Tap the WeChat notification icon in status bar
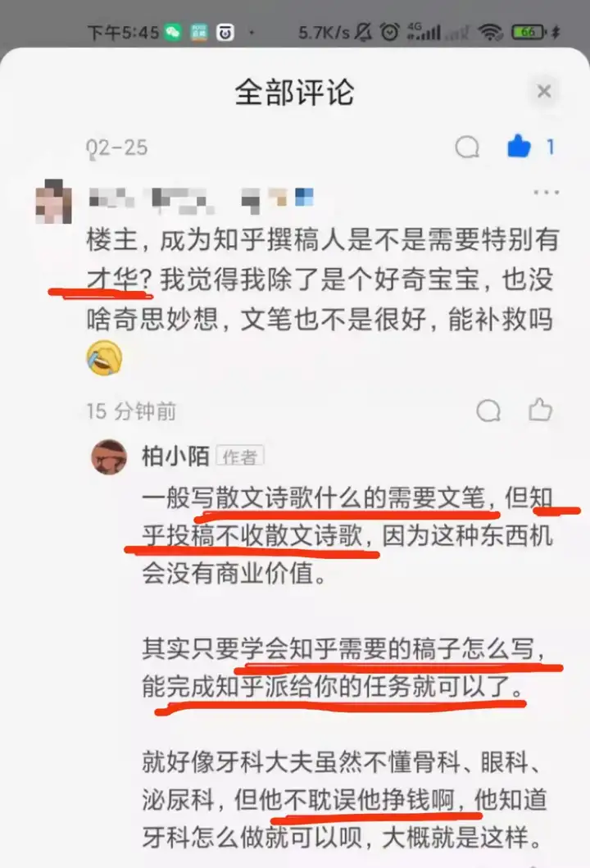The image size is (590, 868). pyautogui.click(x=173, y=32)
